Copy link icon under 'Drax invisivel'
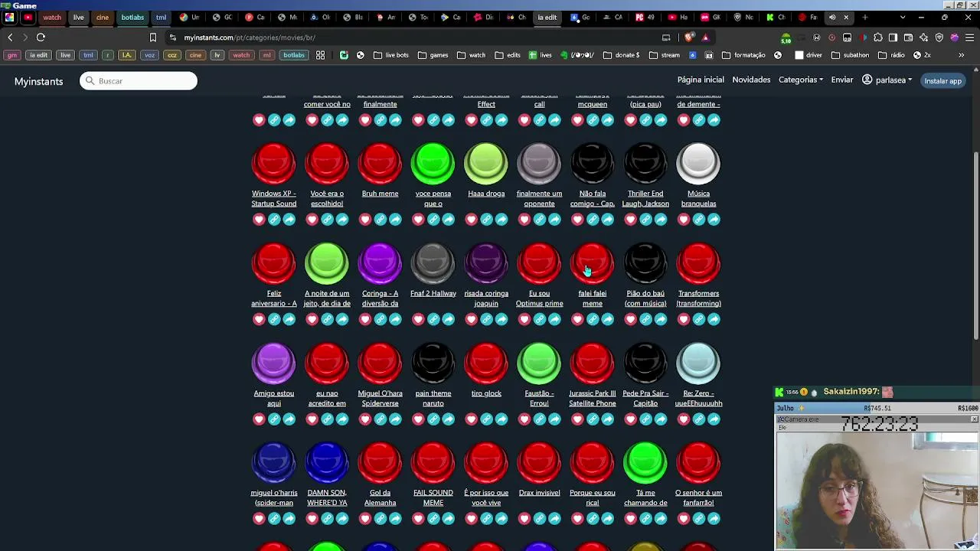 pyautogui.click(x=540, y=519)
